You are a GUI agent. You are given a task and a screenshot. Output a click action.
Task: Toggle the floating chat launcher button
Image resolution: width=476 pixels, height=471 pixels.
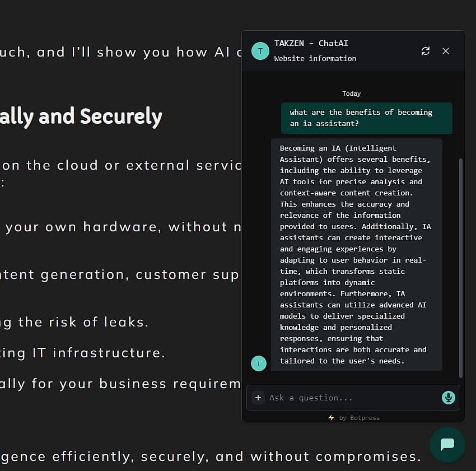click(447, 445)
